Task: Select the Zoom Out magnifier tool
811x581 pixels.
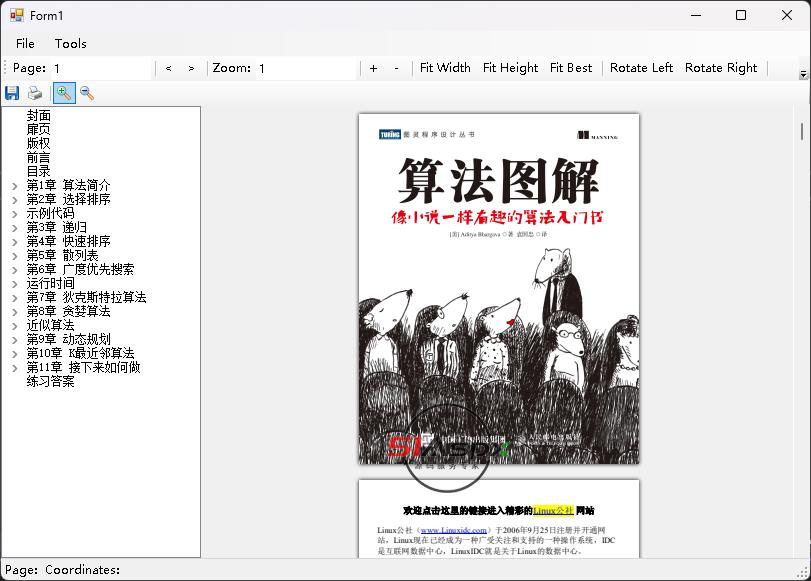Action: tap(87, 93)
